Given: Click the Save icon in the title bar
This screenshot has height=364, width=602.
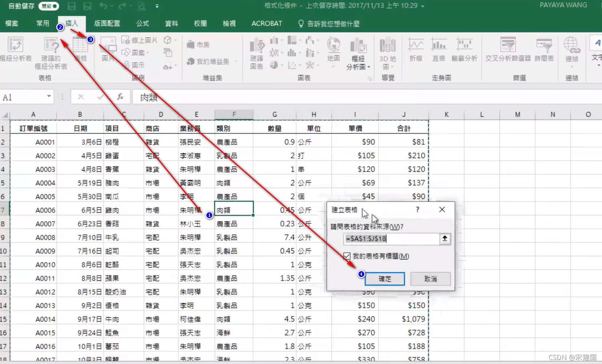Looking at the screenshot, I should (72, 6).
